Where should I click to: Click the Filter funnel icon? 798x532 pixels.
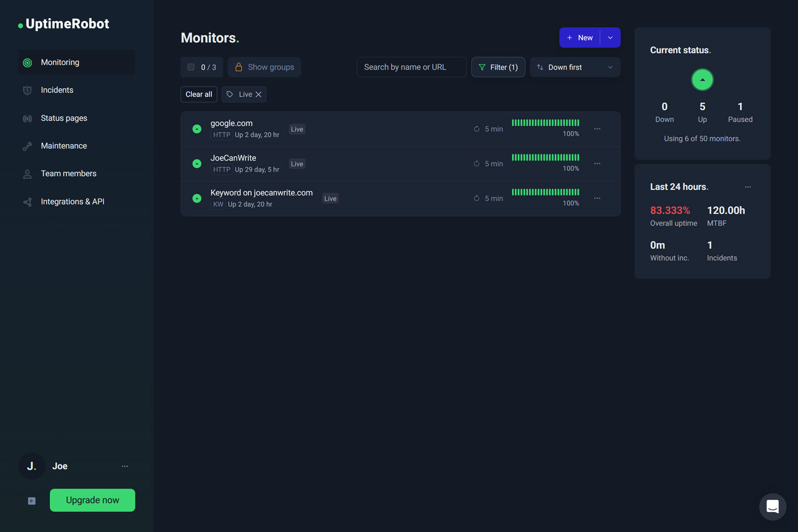tap(482, 67)
